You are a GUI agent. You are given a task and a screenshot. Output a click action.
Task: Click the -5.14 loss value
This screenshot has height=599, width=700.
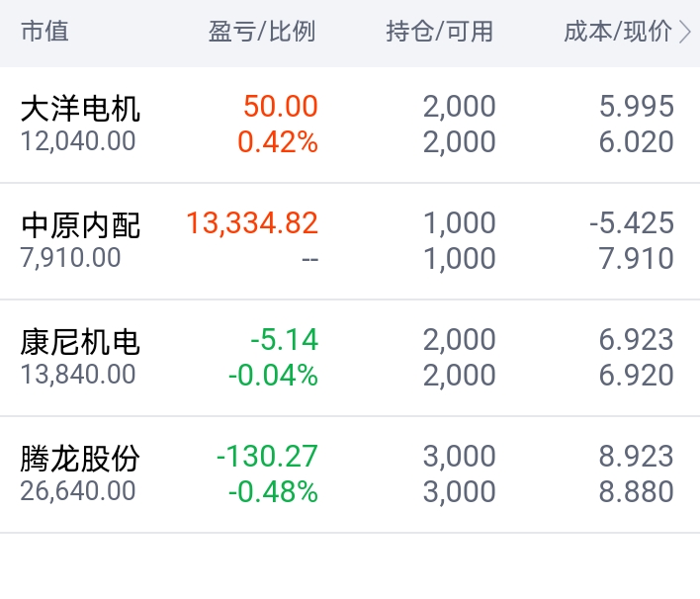click(284, 340)
